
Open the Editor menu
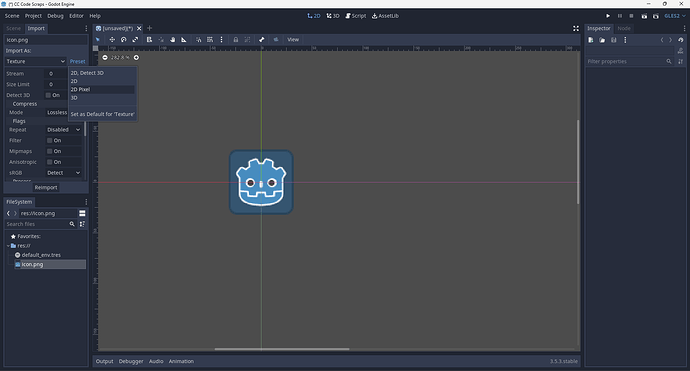tap(76, 16)
